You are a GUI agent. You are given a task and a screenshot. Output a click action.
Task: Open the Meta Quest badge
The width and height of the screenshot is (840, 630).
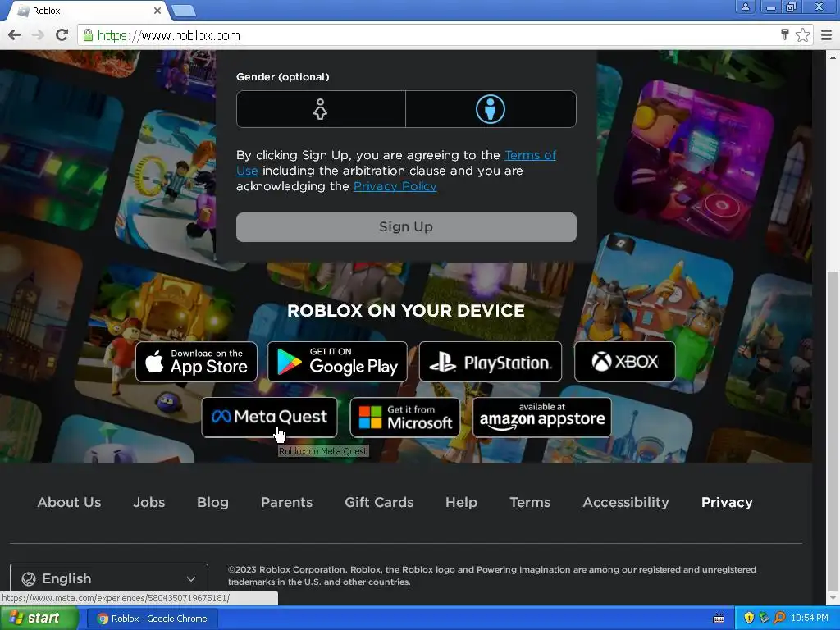click(x=269, y=418)
